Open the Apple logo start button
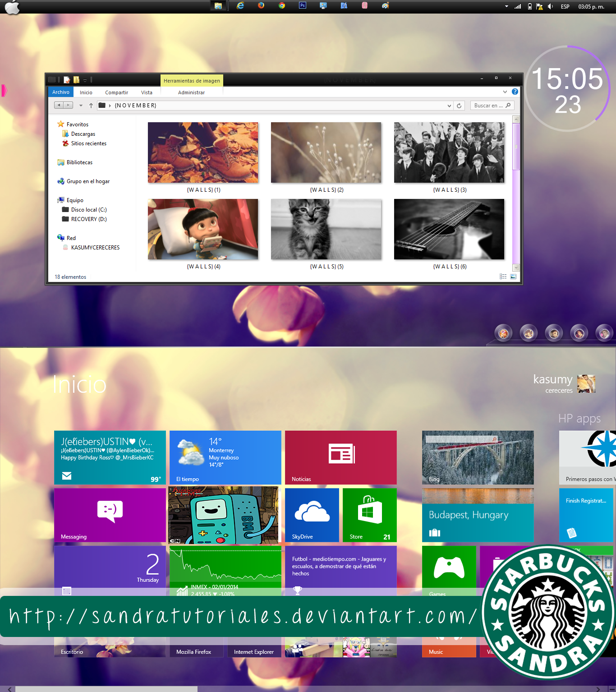616x692 pixels. tap(12, 7)
